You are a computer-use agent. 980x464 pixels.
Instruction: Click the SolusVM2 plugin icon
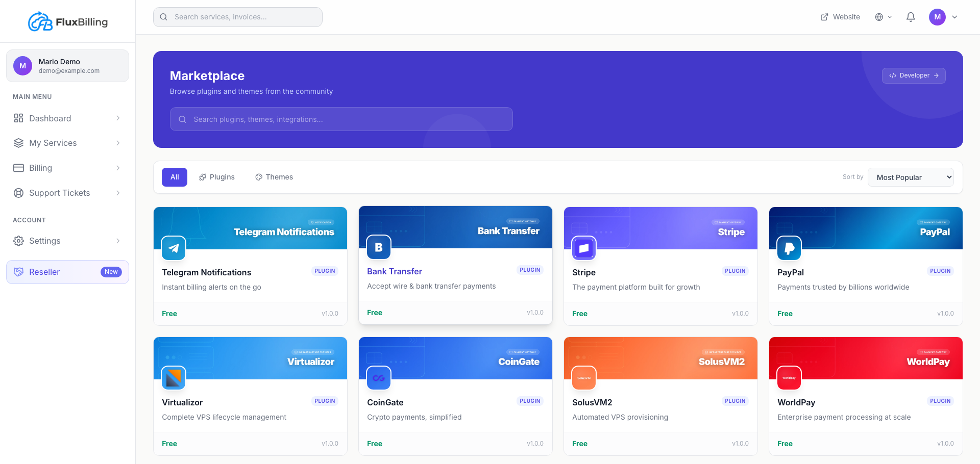pyautogui.click(x=584, y=378)
